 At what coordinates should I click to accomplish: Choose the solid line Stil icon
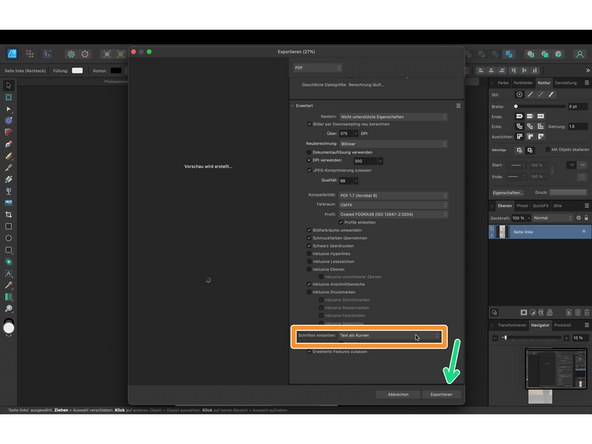530,95
